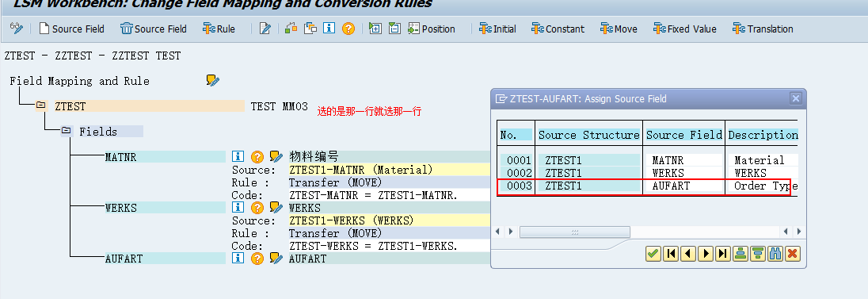Click the Source Structure column header
Viewport: 868px width, 299px height.
588,135
